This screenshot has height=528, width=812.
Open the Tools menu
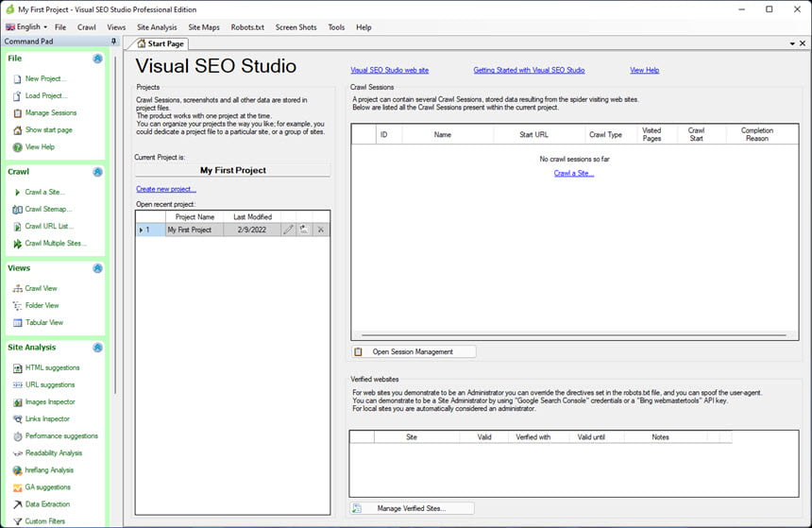click(x=336, y=27)
